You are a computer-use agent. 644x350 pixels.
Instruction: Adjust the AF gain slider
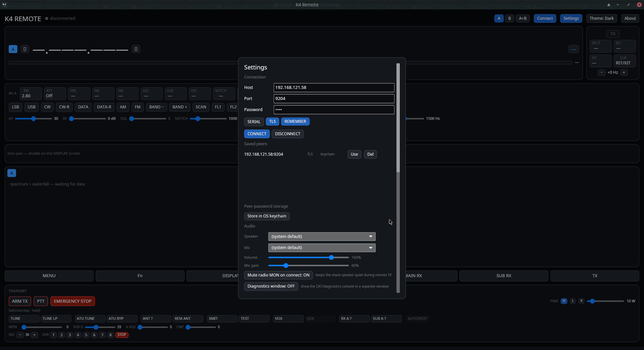33,118
